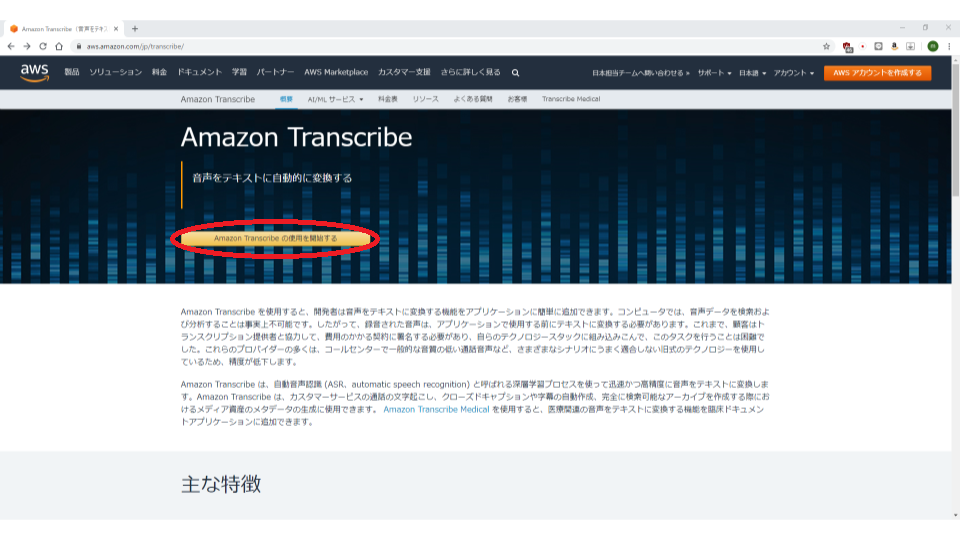Click the 主な特徴 heading

(x=221, y=484)
